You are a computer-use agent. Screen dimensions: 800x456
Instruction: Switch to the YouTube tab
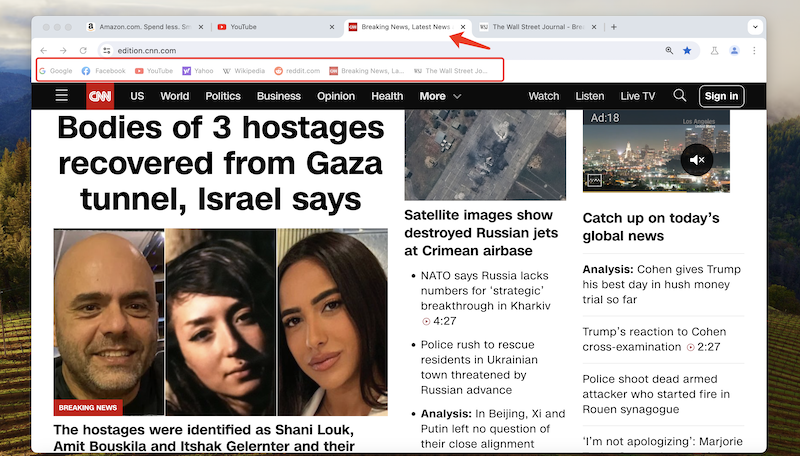(276, 27)
